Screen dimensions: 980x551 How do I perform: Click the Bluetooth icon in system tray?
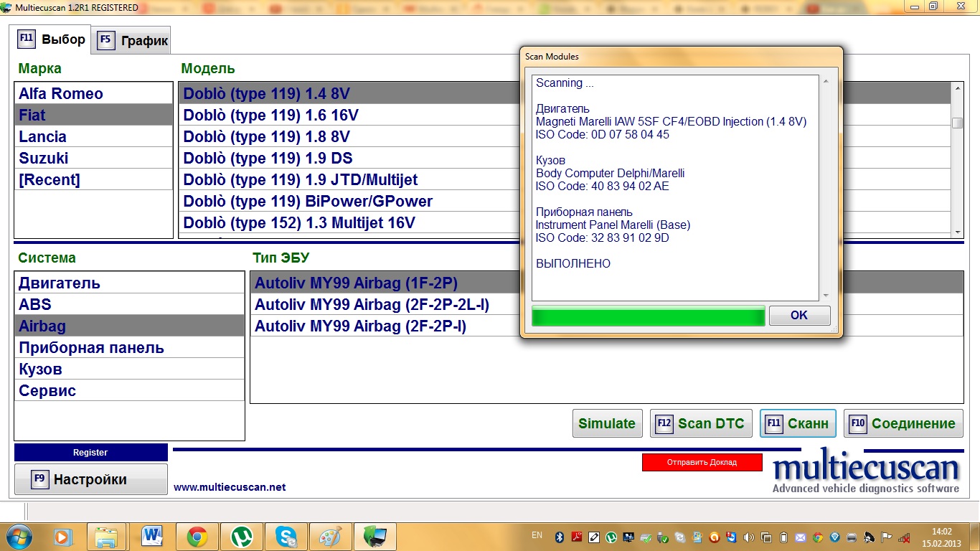point(560,537)
